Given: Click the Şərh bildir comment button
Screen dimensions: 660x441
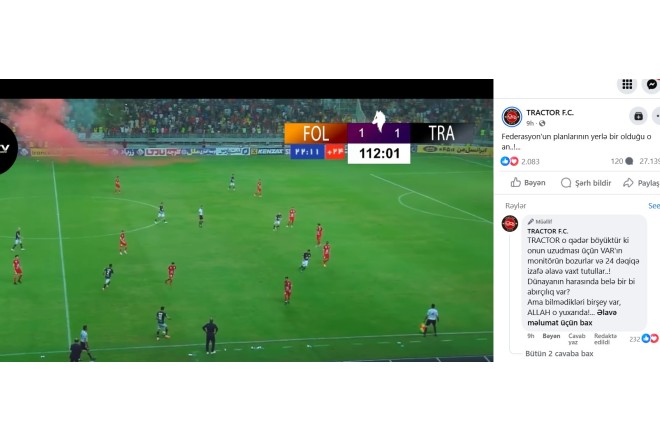Looking at the screenshot, I should pyautogui.click(x=586, y=183).
